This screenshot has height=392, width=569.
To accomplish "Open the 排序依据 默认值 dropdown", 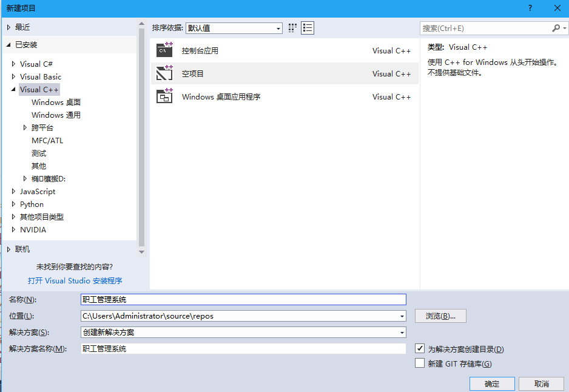I will click(x=234, y=28).
